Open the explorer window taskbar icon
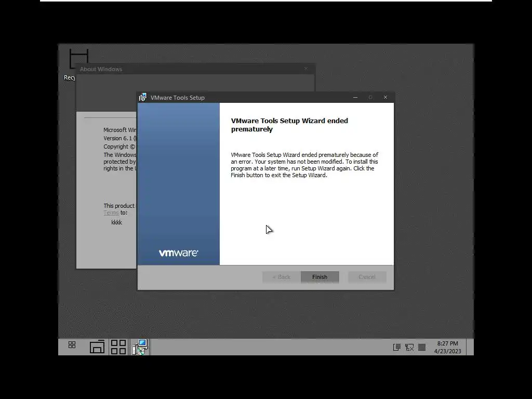 [x=97, y=347]
